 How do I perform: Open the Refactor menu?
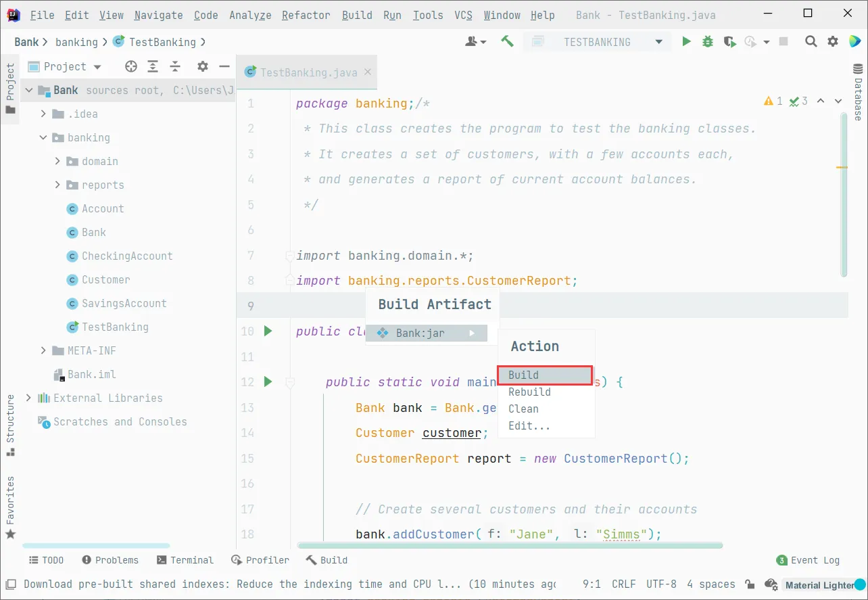pyautogui.click(x=306, y=15)
